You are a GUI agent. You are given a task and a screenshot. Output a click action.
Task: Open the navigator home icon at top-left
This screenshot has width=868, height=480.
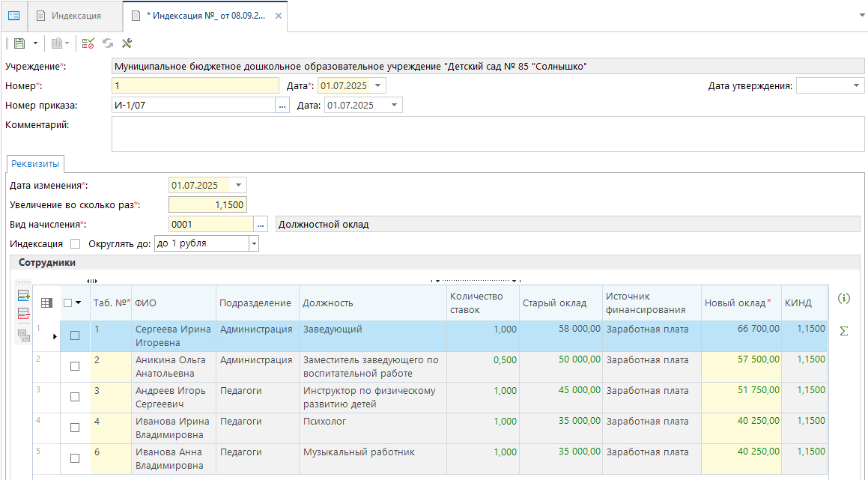click(x=13, y=15)
